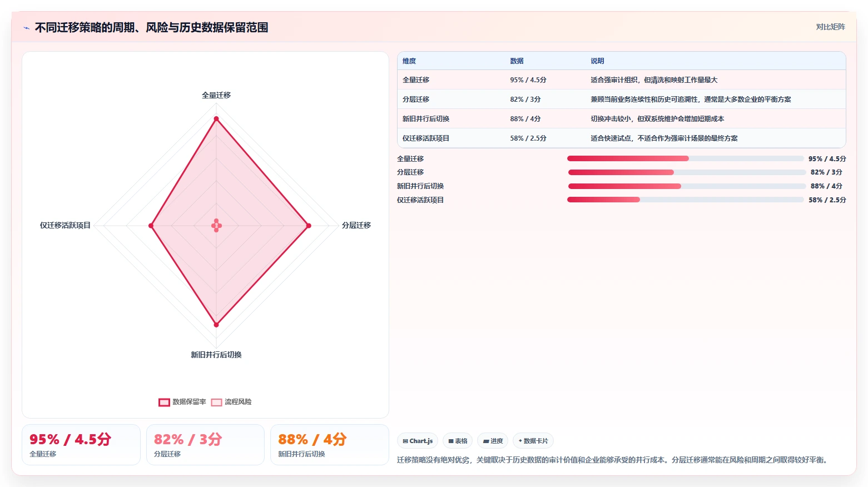
Task: Click the footer note starting 迁移策略没有绝对优劣
Action: [614, 460]
